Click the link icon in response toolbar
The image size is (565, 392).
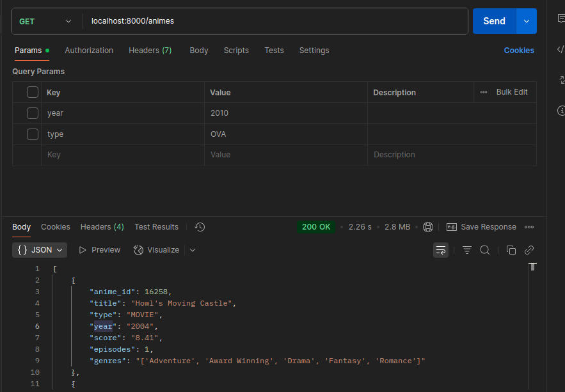[x=529, y=250]
